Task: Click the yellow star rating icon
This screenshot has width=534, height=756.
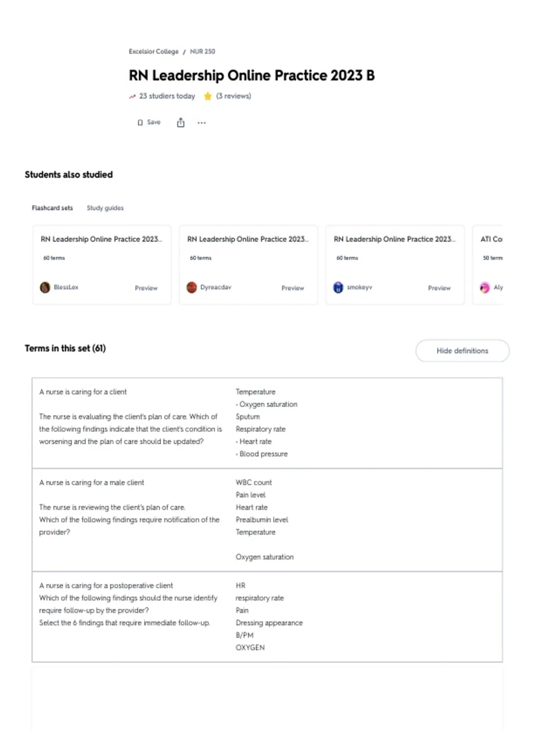Action: (x=208, y=96)
